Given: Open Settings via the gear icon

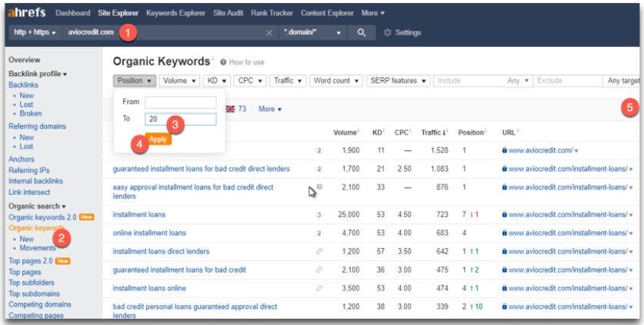Looking at the screenshot, I should (388, 32).
